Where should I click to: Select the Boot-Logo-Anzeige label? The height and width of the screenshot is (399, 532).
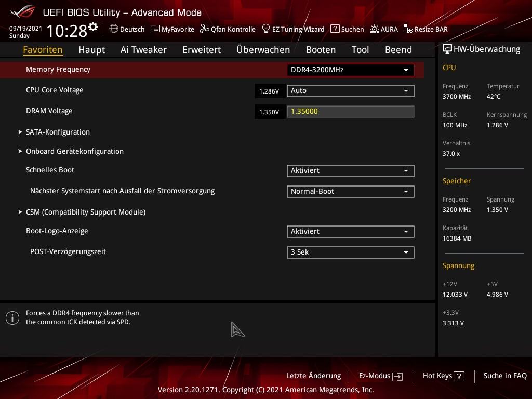click(57, 231)
